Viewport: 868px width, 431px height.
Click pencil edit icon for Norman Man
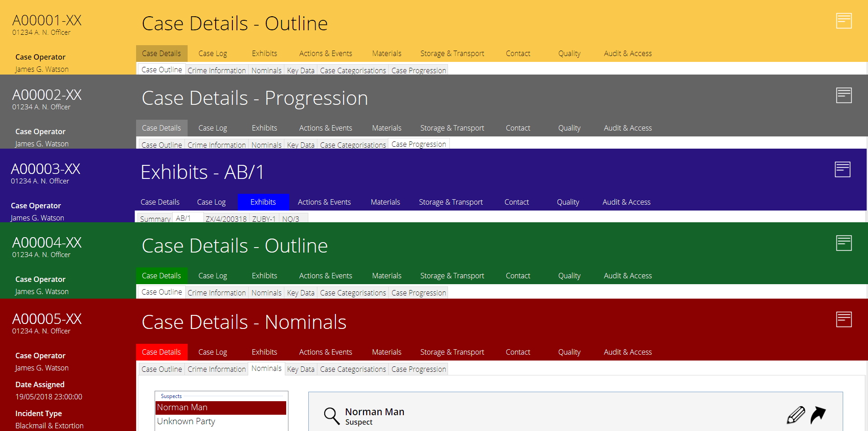click(x=796, y=415)
